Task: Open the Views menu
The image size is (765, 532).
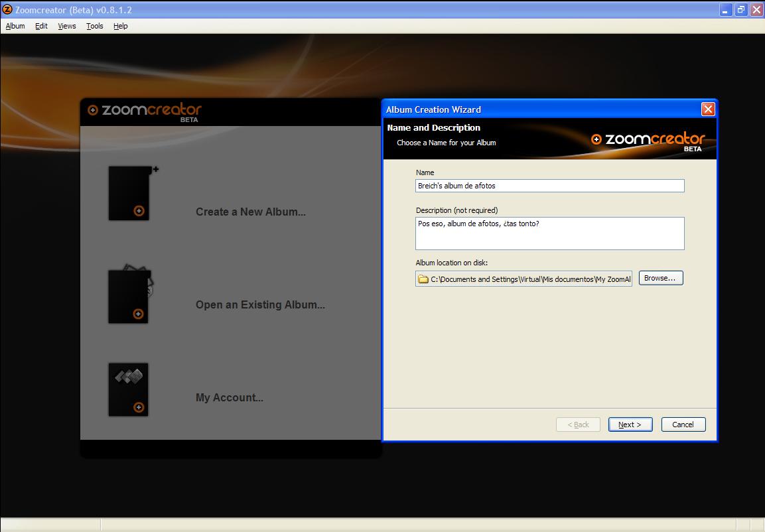Action: (67, 26)
